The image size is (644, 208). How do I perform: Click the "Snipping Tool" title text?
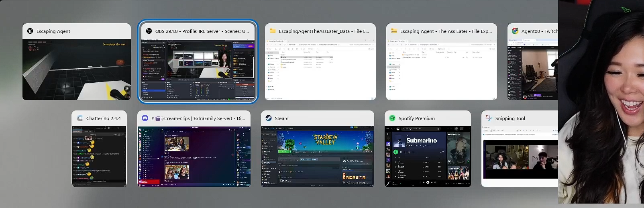[x=510, y=118]
